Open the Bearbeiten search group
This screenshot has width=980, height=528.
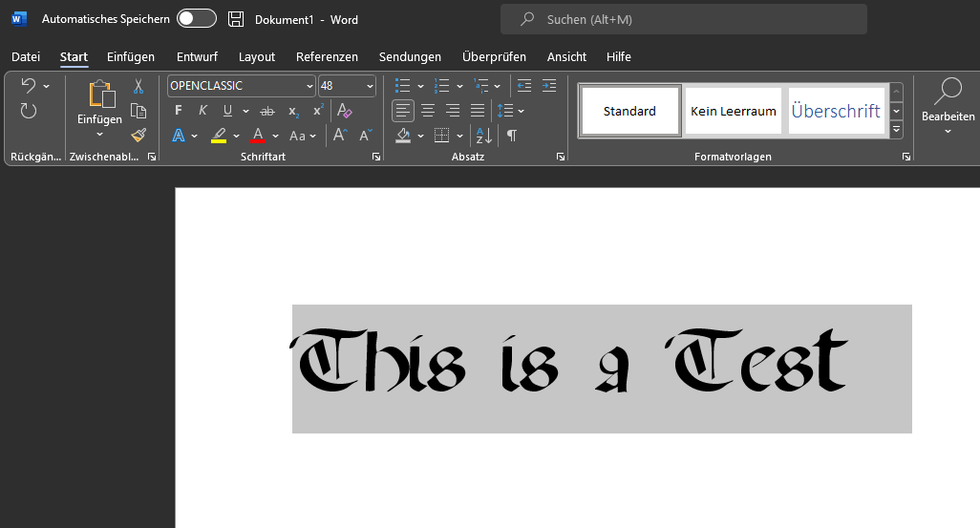click(x=948, y=105)
